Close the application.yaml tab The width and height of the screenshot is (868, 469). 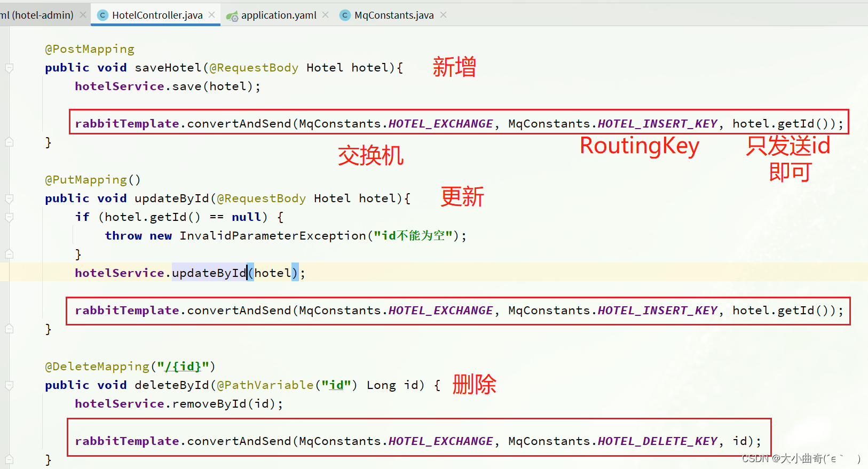(326, 15)
